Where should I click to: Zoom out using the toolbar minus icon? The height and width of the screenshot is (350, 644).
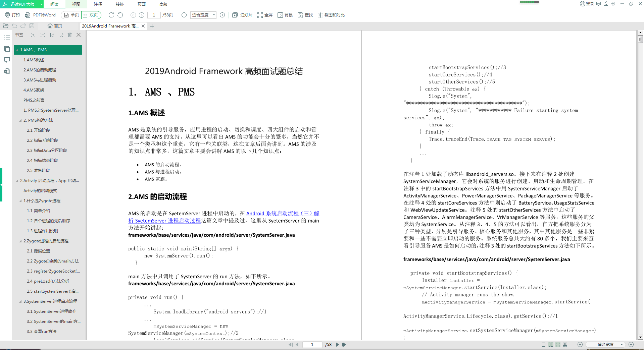click(x=184, y=15)
